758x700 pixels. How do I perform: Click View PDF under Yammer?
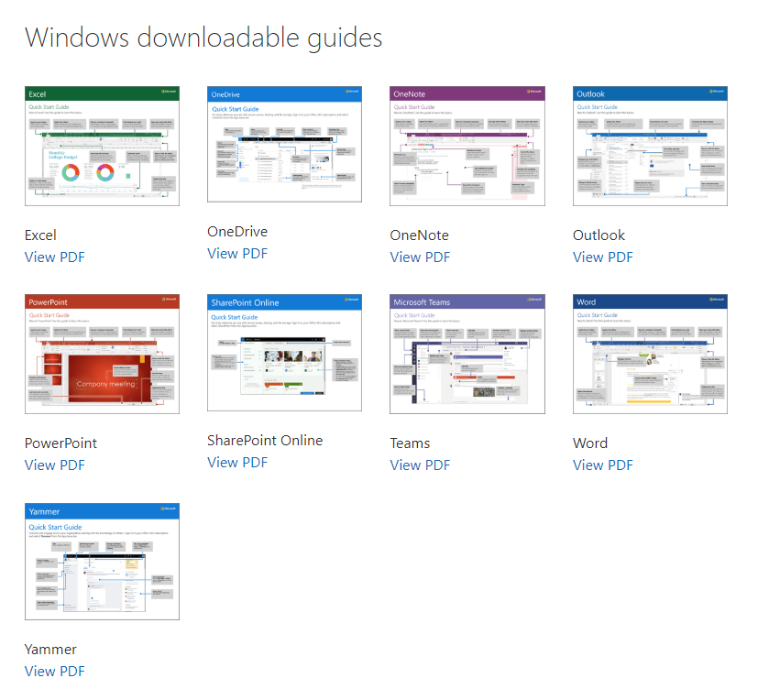click(x=55, y=671)
